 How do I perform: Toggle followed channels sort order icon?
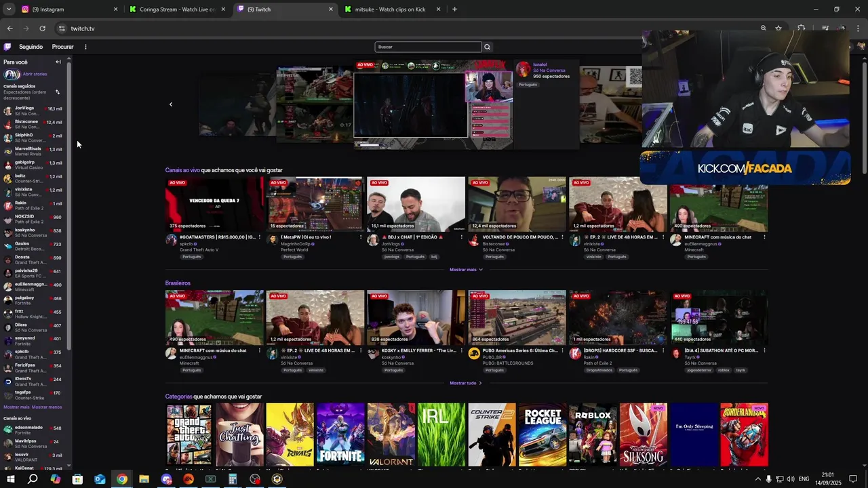(58, 92)
